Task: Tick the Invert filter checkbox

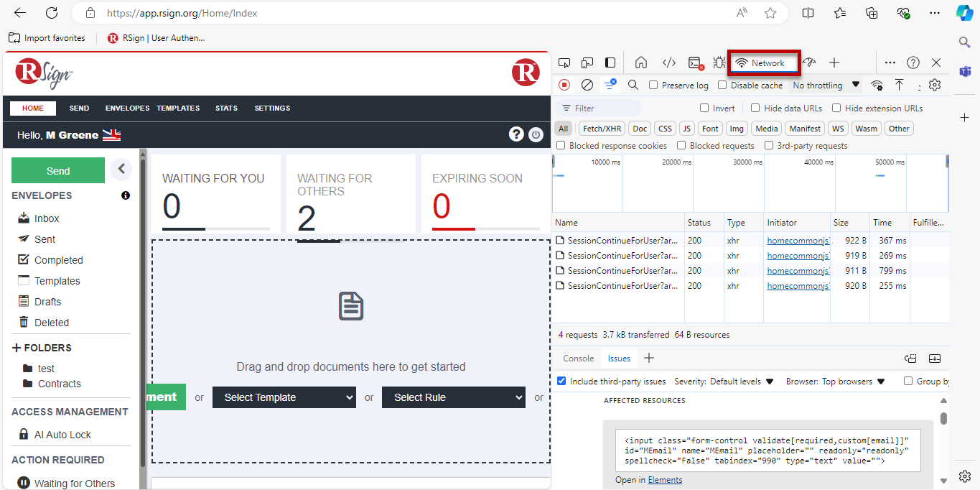Action: [x=704, y=108]
